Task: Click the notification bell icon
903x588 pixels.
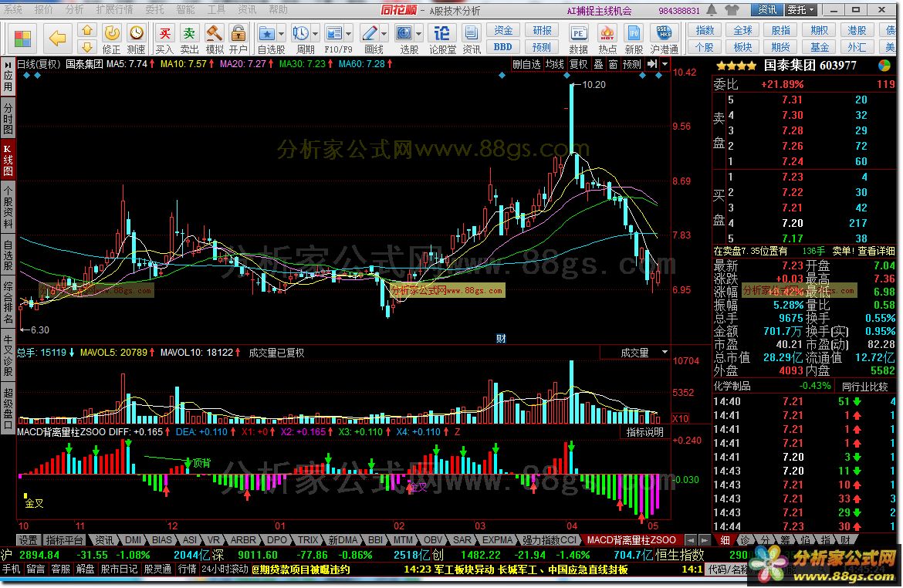Action: pos(712,10)
